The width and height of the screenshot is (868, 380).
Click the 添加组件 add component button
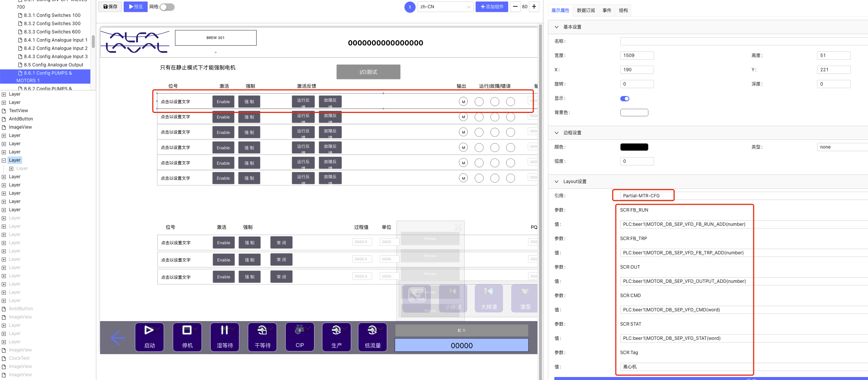492,7
